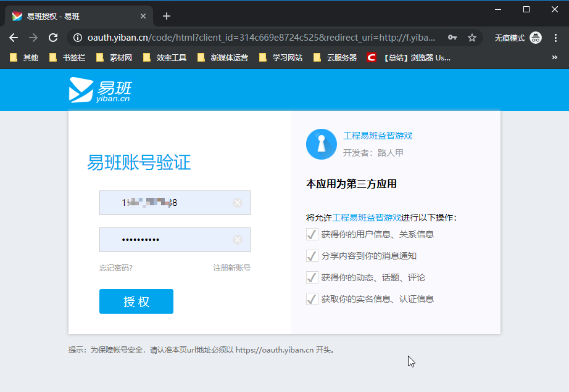Click the address bar URL text
The image size is (569, 392).
[261, 38]
